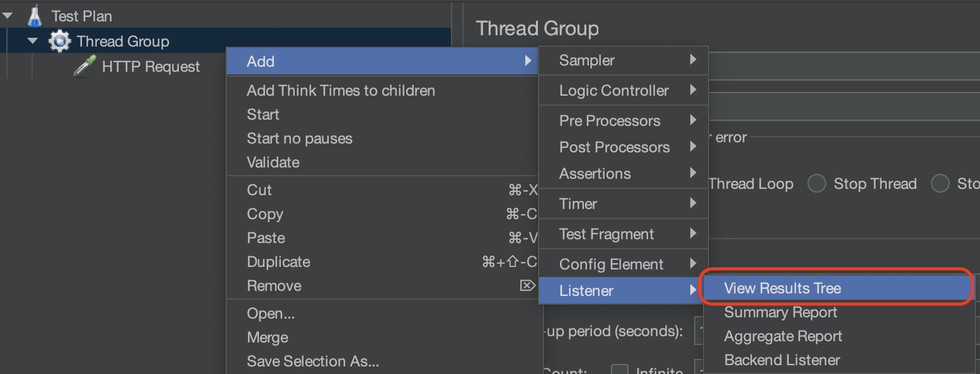Choose View Results Tree listener

782,288
